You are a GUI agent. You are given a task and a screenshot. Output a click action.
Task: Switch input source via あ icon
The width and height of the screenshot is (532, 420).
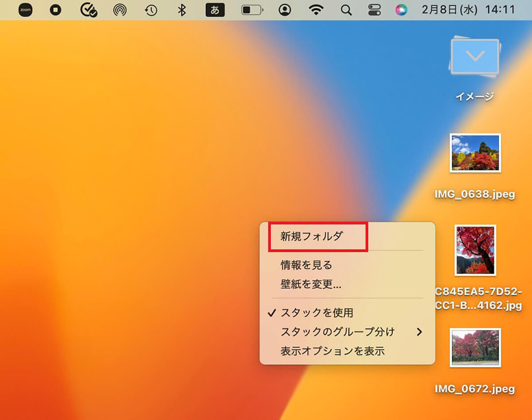(215, 10)
